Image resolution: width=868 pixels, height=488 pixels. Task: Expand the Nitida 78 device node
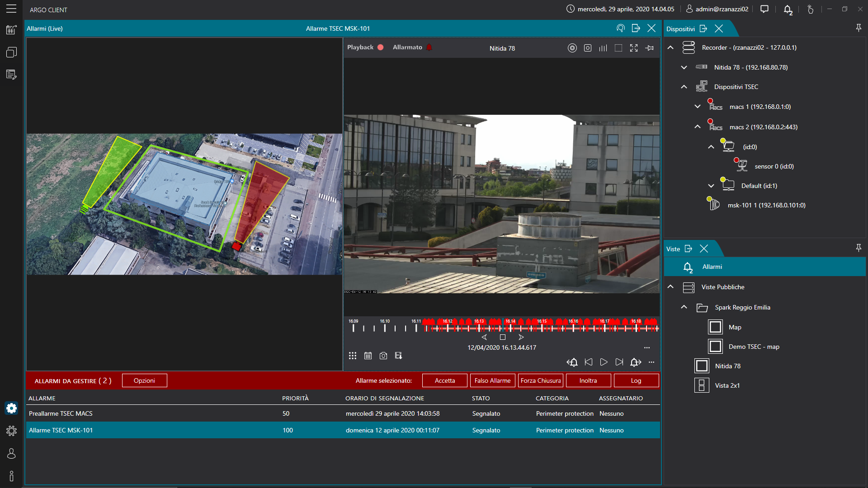[684, 67]
